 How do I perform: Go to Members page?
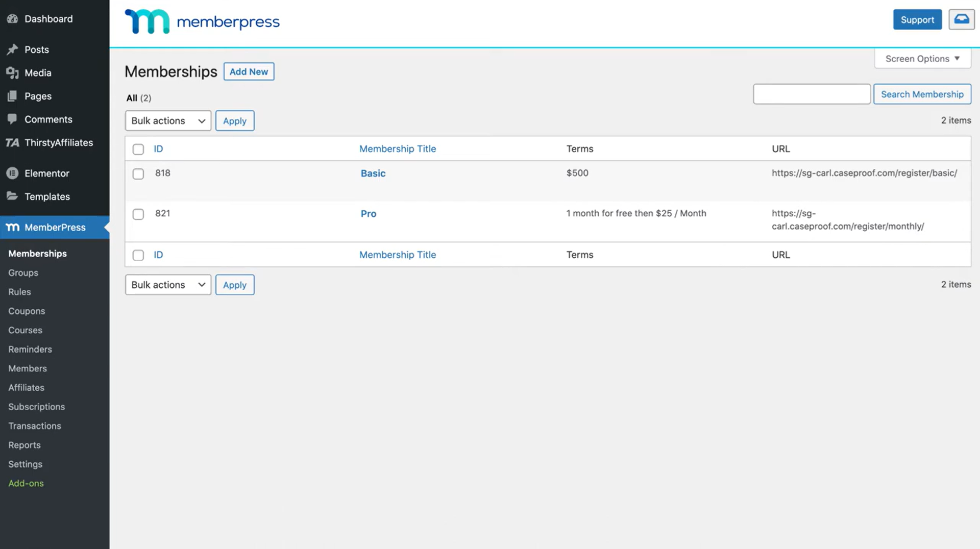click(28, 368)
